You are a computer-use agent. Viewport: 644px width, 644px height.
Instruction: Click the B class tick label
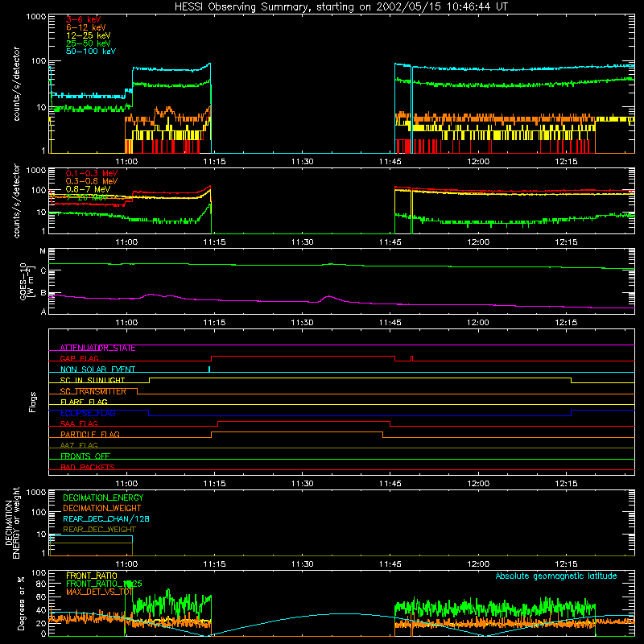[43, 293]
